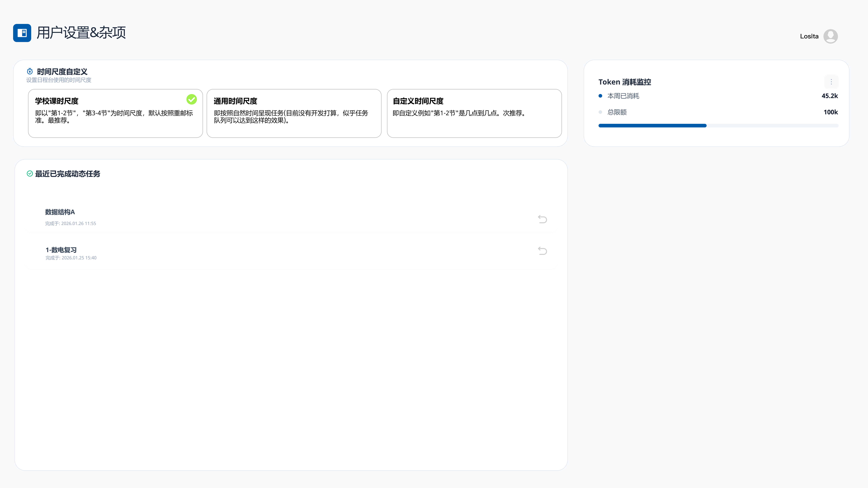This screenshot has height=488, width=868.
Task: Click the 通用时间尺度 description text
Action: pos(291,117)
